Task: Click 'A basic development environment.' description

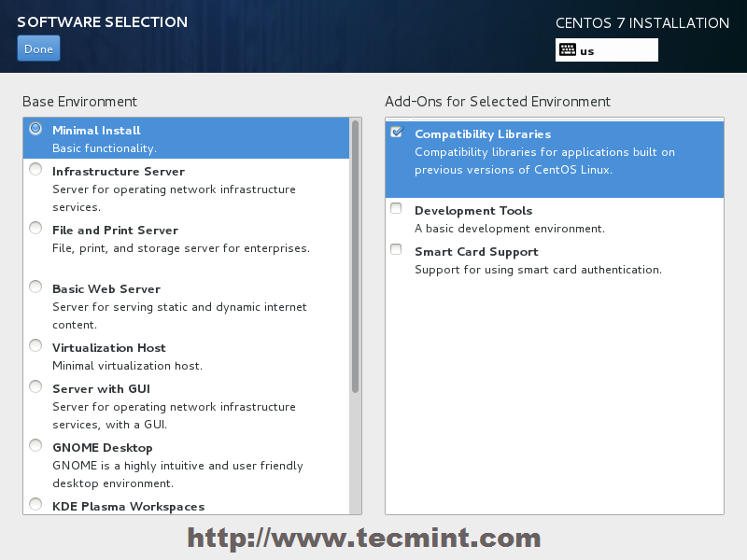Action: (x=510, y=229)
